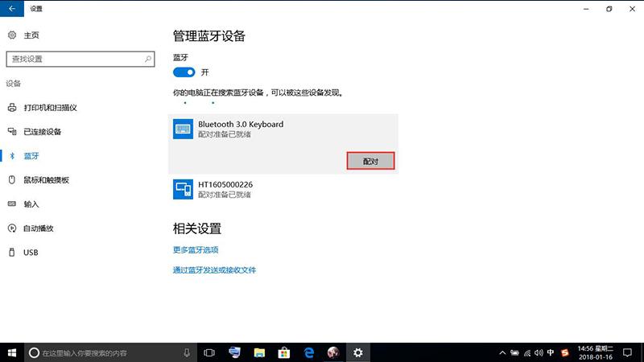Select 打印机和扫描仪 in the sidebar

(x=50, y=108)
